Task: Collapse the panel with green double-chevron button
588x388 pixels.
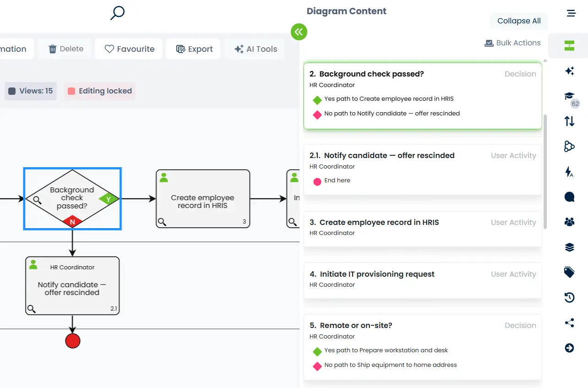Action: pyautogui.click(x=299, y=32)
